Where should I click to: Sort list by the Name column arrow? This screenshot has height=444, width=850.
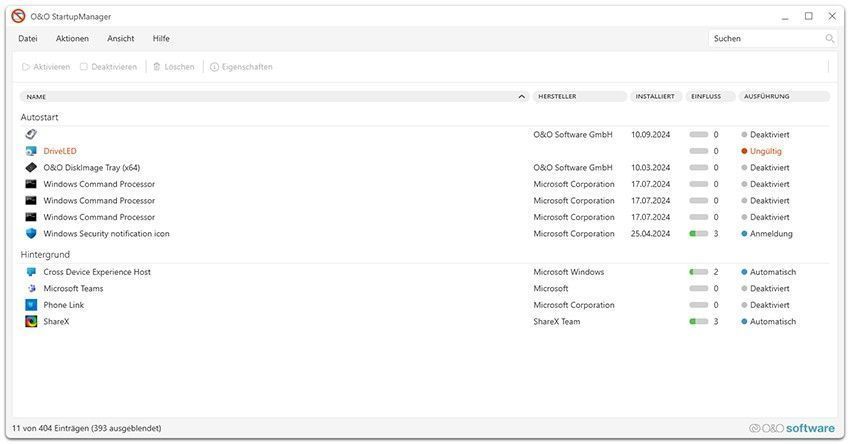(x=522, y=97)
